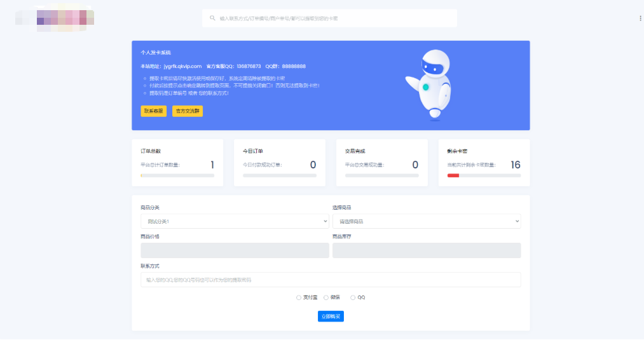Click the greyed-out 商品价格 field

(x=235, y=250)
